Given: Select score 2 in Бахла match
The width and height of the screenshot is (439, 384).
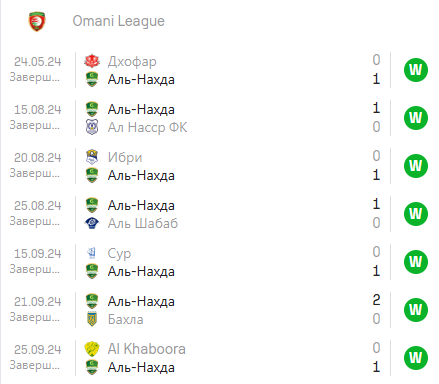Looking at the screenshot, I should [376, 300].
